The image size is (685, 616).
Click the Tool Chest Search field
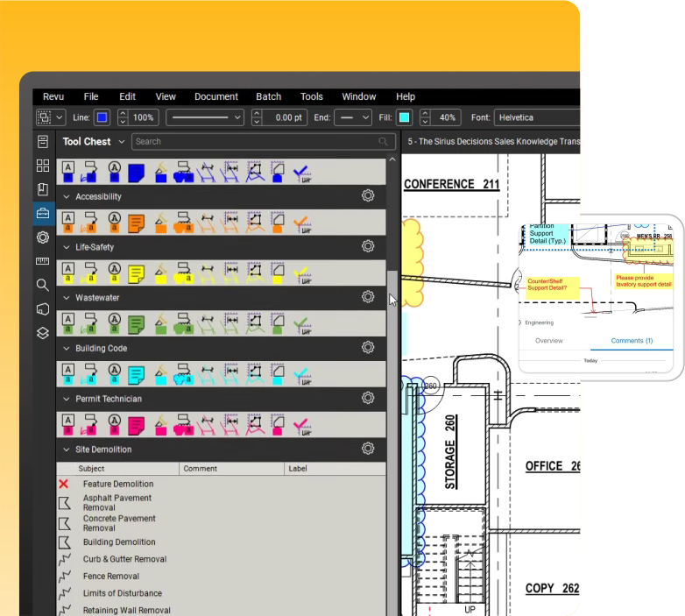[264, 142]
